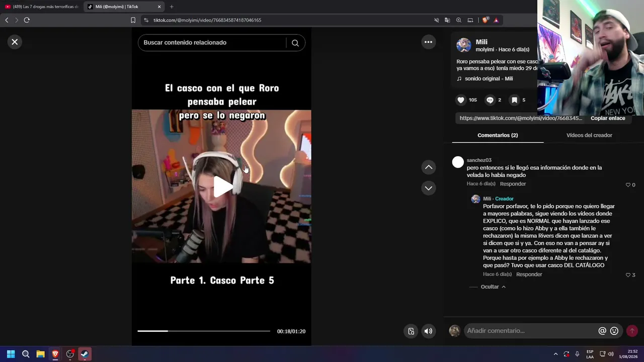
Task: Click the Brave browser taskbar icon
Action: point(55,354)
